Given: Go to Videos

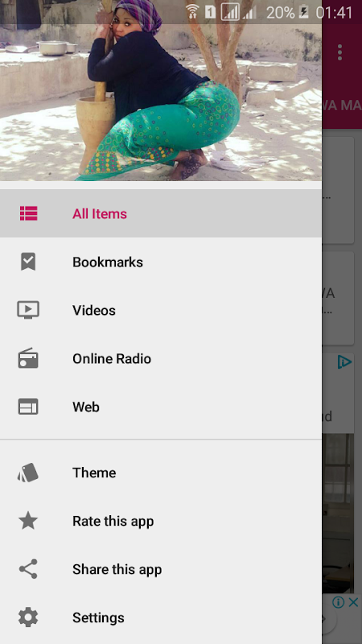Looking at the screenshot, I should [161, 310].
